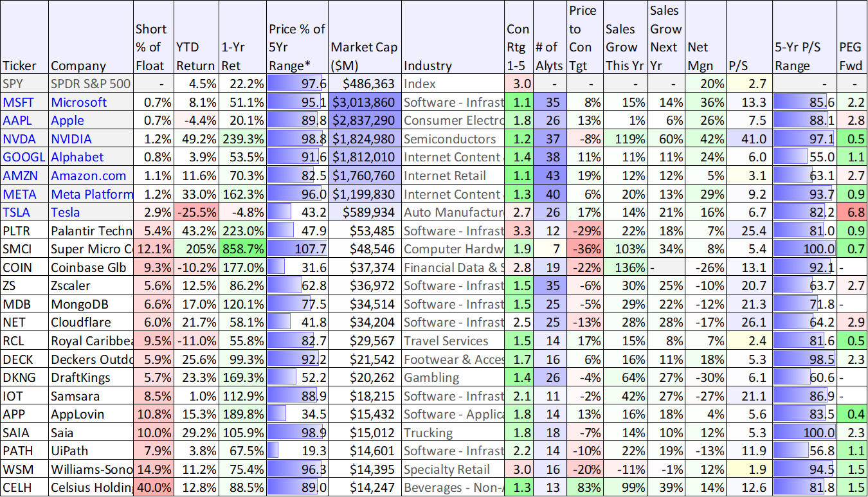Click Microsoft's $3,013,860 market cap cell
Viewport: 868px width, 497px height.
365,102
